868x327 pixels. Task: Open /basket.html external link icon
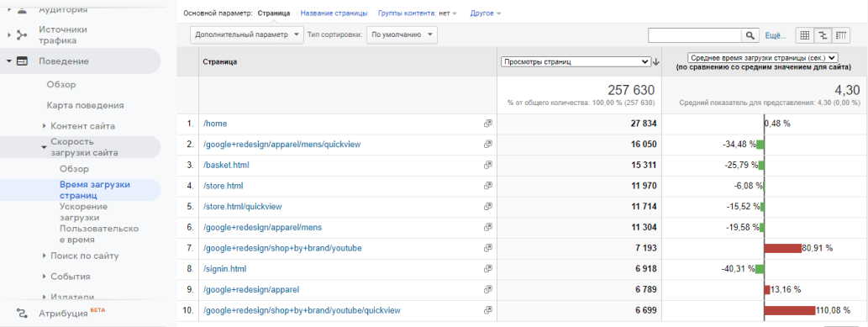487,165
